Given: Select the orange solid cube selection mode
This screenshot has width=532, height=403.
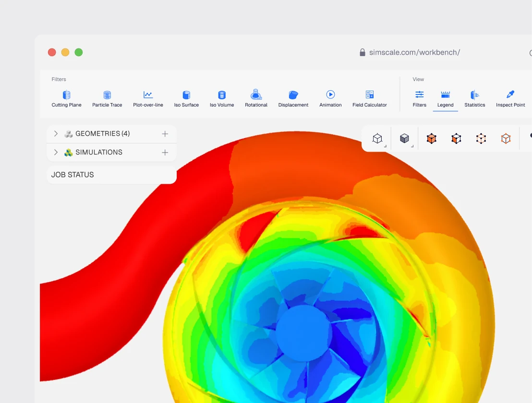Looking at the screenshot, I should pyautogui.click(x=432, y=138).
